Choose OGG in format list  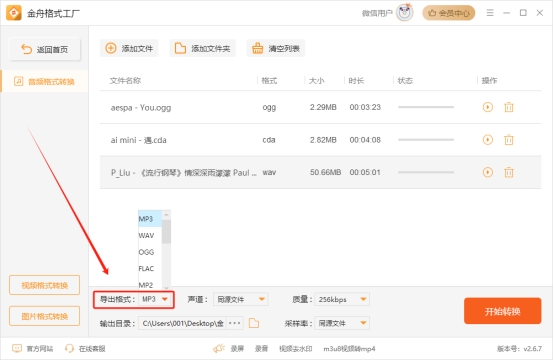point(150,252)
